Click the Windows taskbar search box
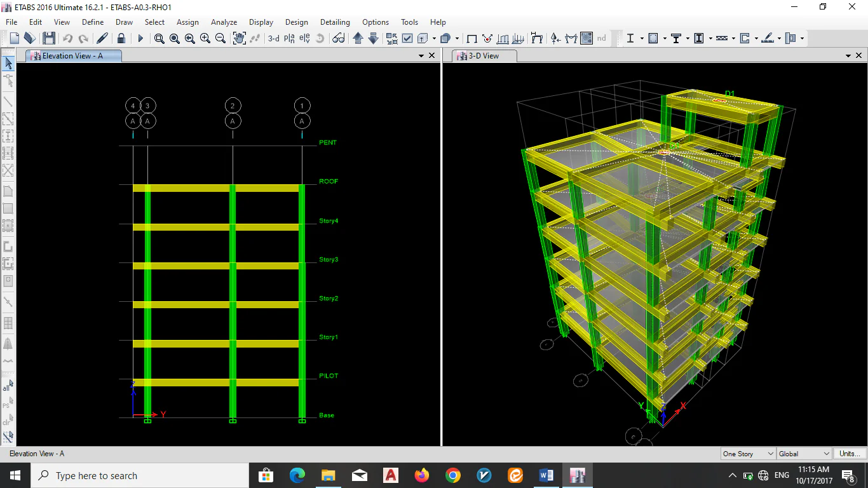 click(x=140, y=475)
